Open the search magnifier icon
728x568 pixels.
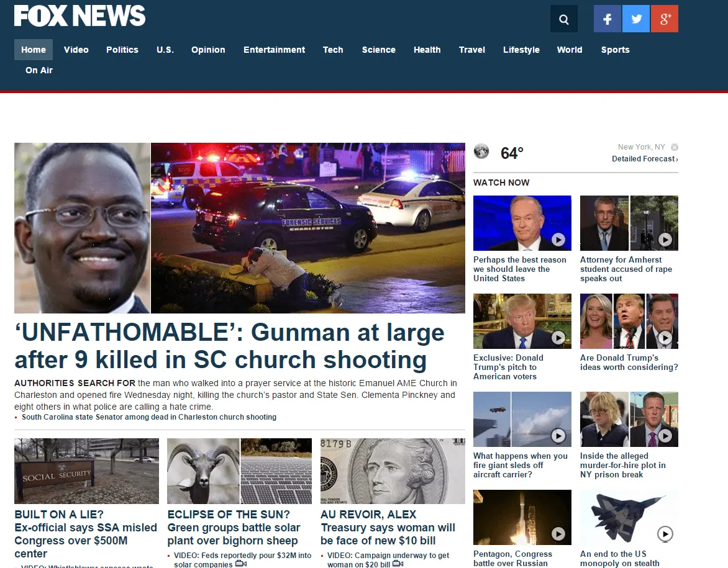[563, 19]
